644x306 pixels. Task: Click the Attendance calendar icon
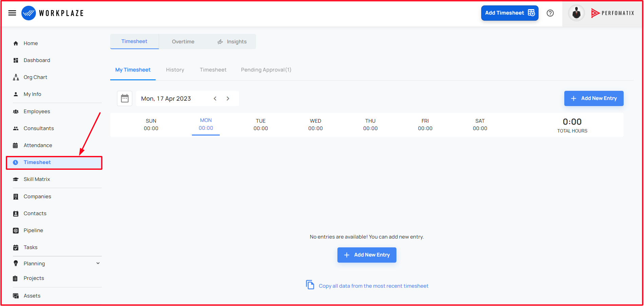(x=16, y=145)
